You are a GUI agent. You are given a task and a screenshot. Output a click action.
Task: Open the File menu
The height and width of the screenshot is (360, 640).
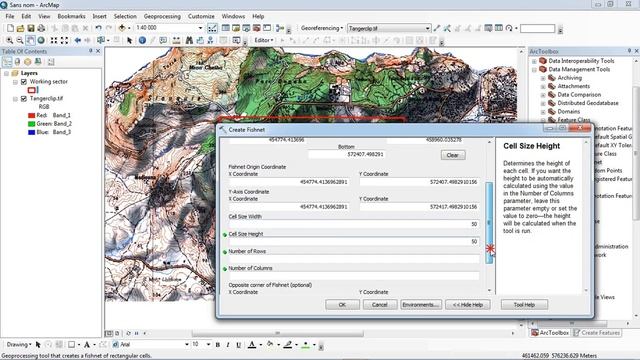(10, 16)
